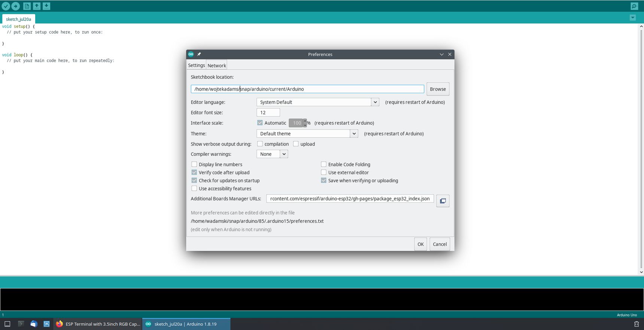Click the Editor font size field

pyautogui.click(x=268, y=113)
